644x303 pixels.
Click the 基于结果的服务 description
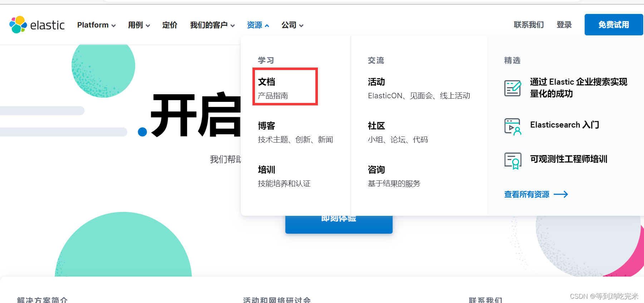click(x=394, y=184)
